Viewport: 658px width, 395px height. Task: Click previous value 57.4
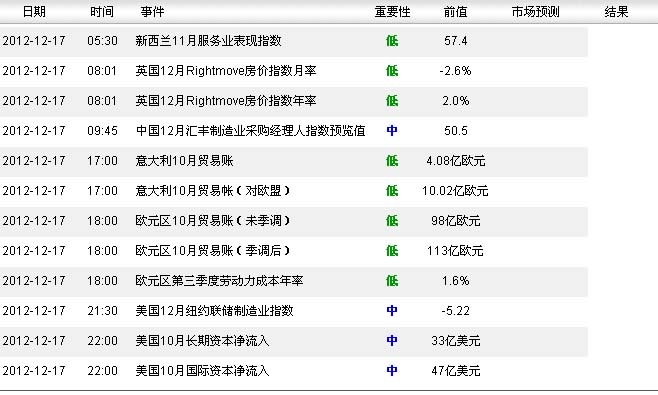click(455, 41)
